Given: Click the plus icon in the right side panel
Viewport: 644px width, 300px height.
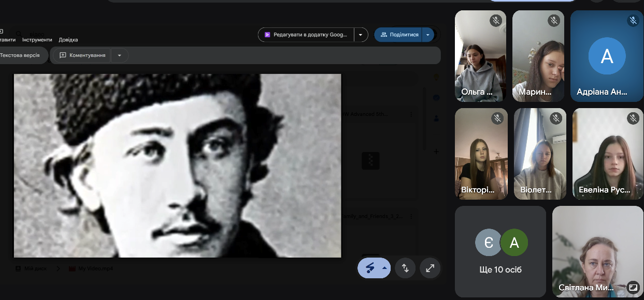Looking at the screenshot, I should (x=436, y=152).
